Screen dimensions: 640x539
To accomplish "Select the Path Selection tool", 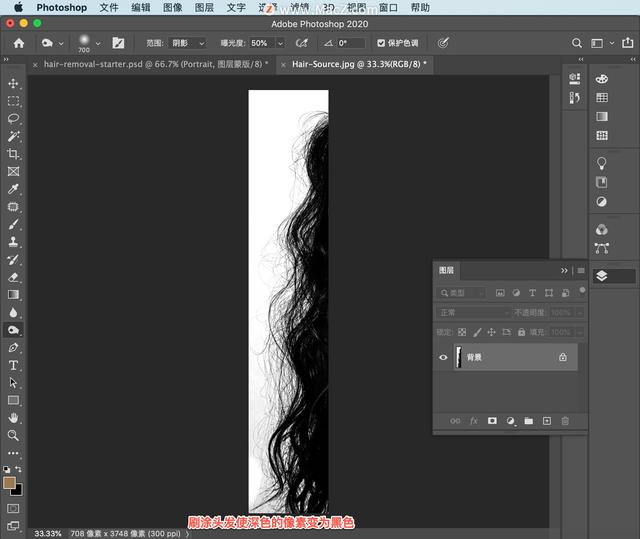I will pos(13,383).
